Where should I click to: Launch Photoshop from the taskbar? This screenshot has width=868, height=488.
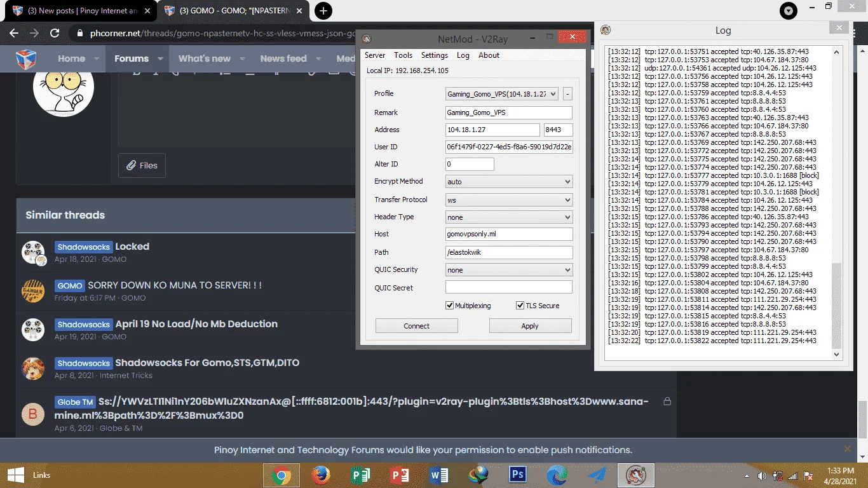tap(518, 475)
